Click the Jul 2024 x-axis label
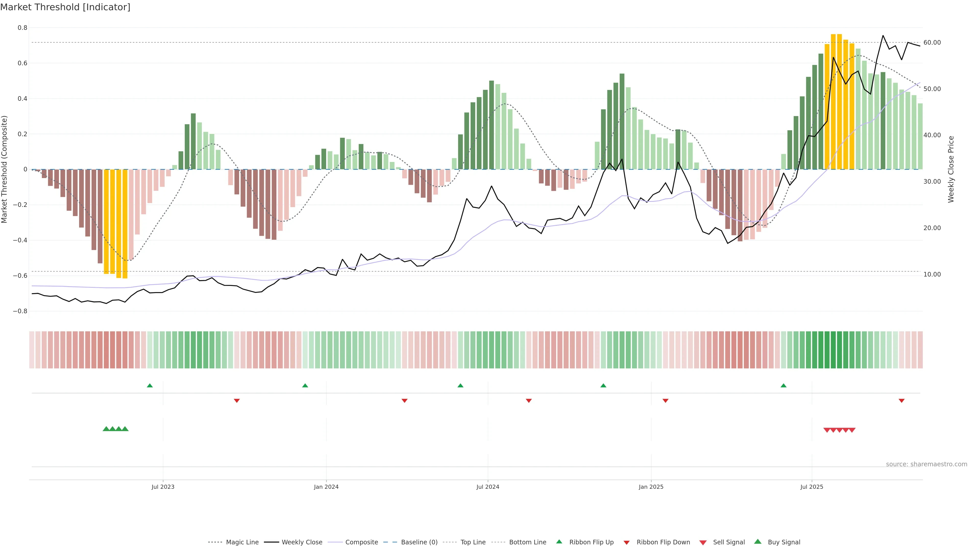Image resolution: width=980 pixels, height=551 pixels. (x=488, y=487)
